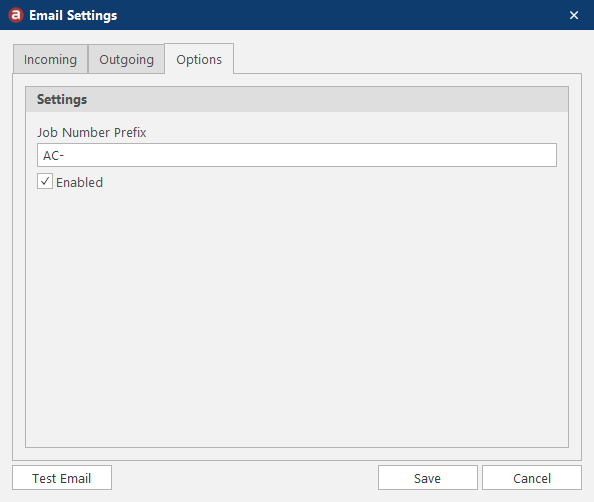Click the Job Number Prefix label
Image resolution: width=594 pixels, height=502 pixels.
point(91,132)
